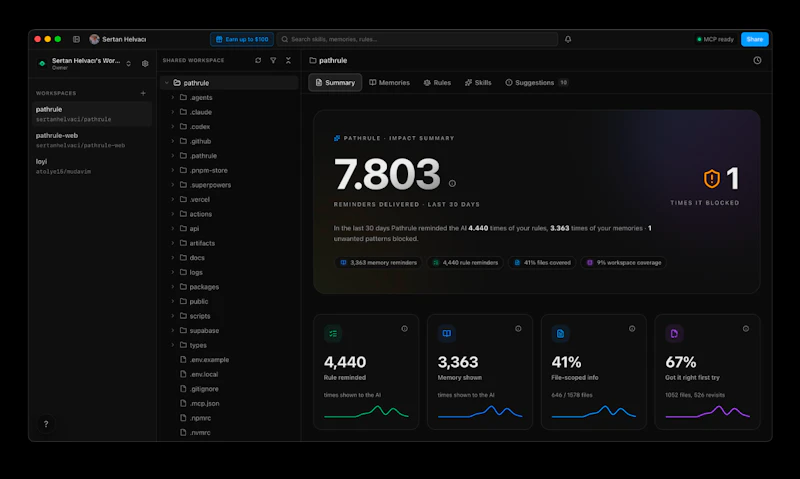Open filter icon in shared workspace header
This screenshot has height=479, width=800.
(x=273, y=60)
